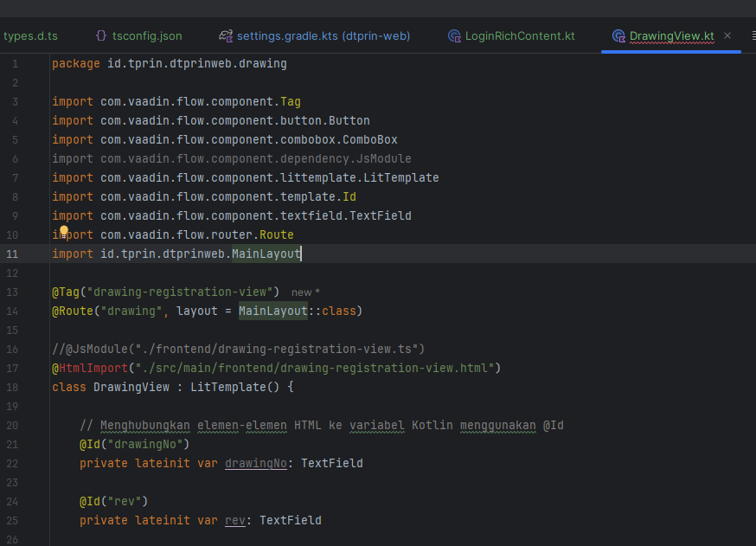Click the "new *" inlay hint after @Tag
Viewport: 756px width, 546px height.
305,292
